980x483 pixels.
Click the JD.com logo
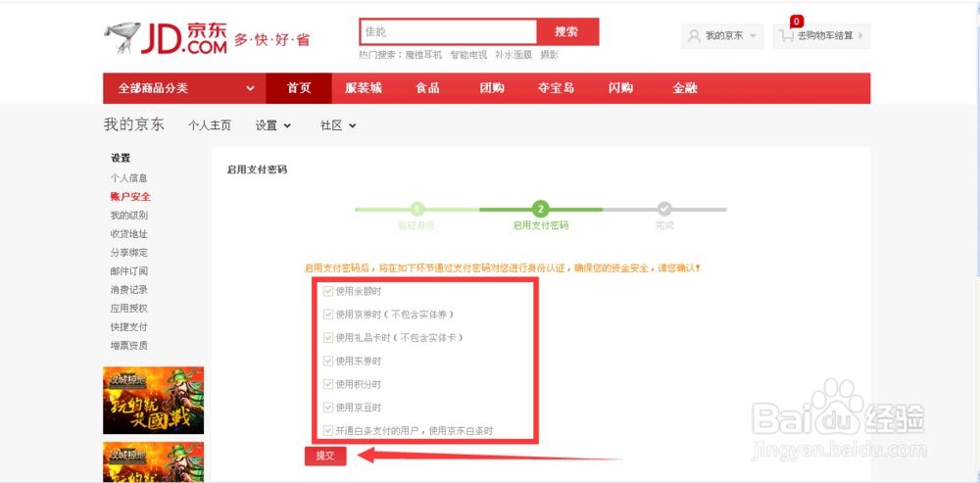(x=165, y=39)
